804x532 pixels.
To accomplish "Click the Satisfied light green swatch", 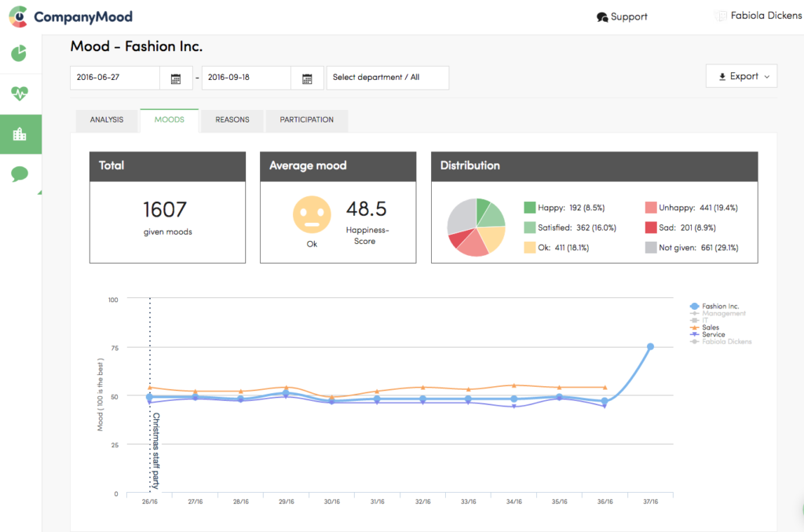I will tap(530, 228).
